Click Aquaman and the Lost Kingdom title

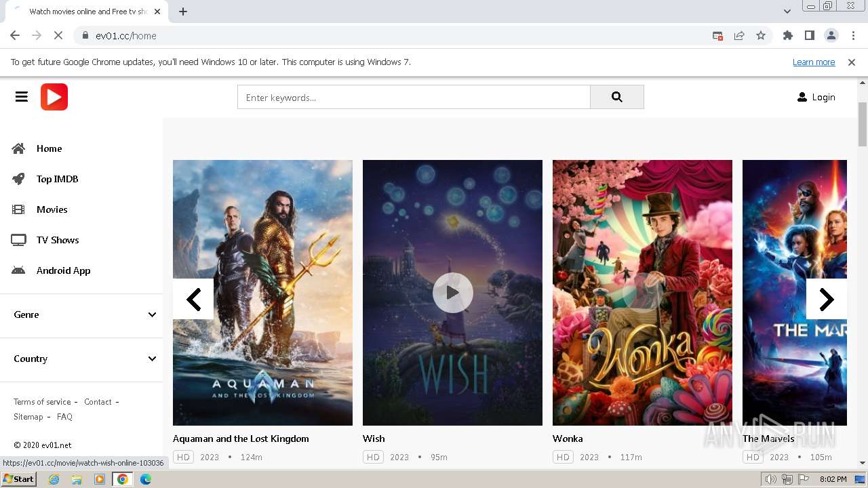pos(241,439)
